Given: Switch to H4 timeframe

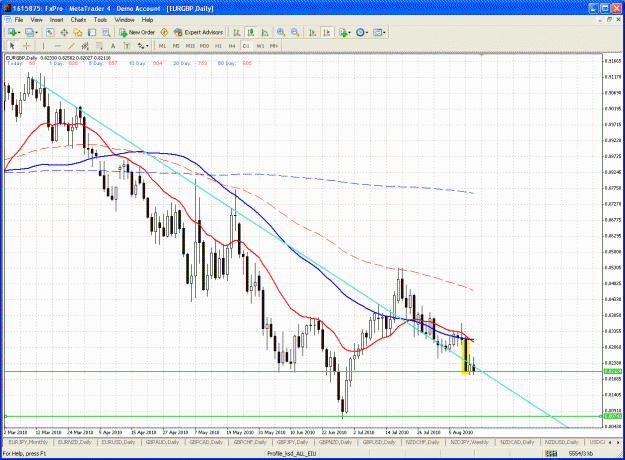Looking at the screenshot, I should click(232, 46).
